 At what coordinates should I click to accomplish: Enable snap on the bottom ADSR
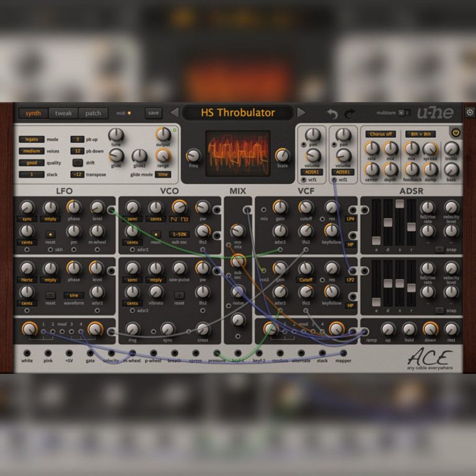coord(439,311)
